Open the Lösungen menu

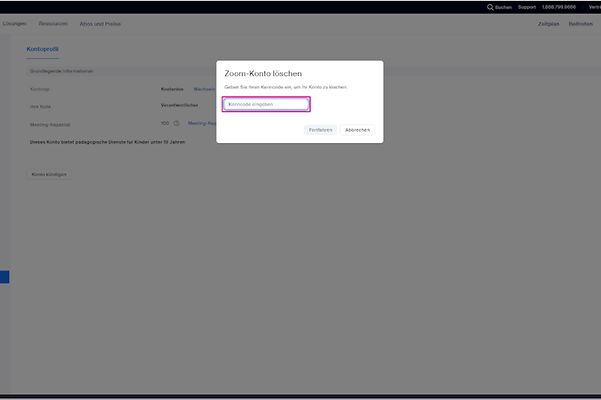[x=14, y=23]
